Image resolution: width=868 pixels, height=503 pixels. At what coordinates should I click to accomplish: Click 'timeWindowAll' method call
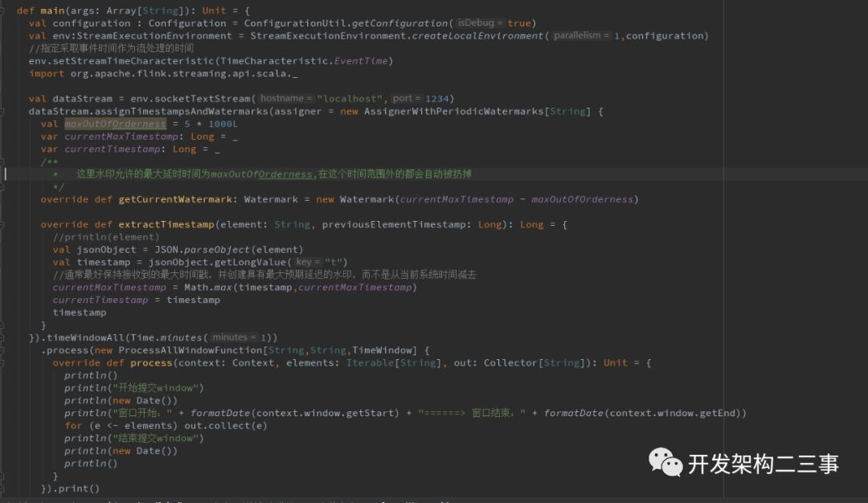[85, 337]
